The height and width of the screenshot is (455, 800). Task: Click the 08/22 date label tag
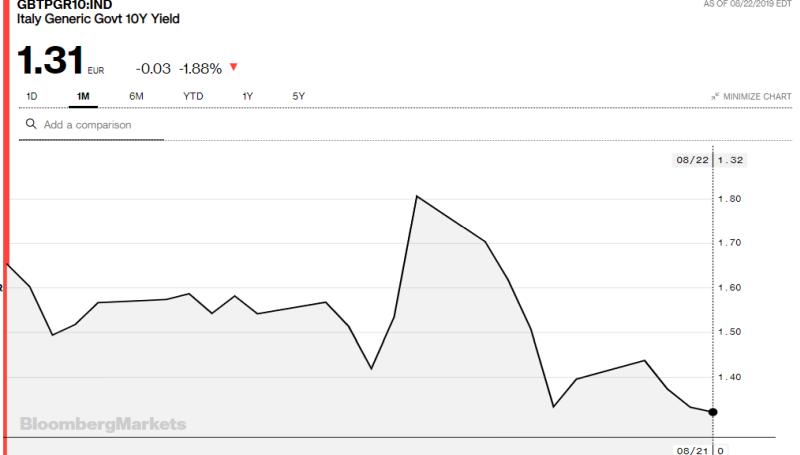(692, 160)
